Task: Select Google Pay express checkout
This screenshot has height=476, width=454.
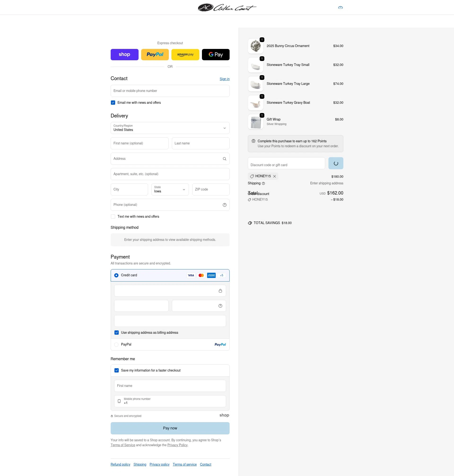Action: (x=215, y=54)
